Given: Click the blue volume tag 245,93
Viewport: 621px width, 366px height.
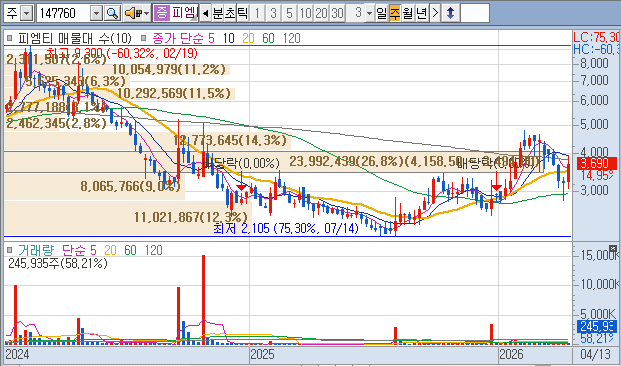Looking at the screenshot, I should coord(597,326).
